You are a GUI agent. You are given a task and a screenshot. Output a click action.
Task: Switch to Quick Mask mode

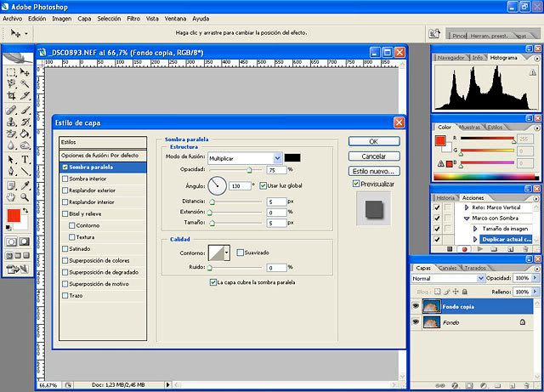(x=24, y=241)
